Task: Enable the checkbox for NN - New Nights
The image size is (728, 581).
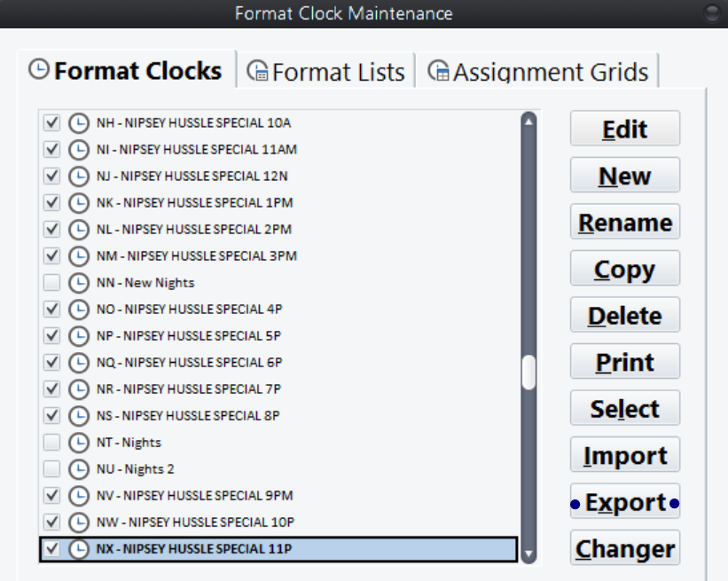Action: 51,282
